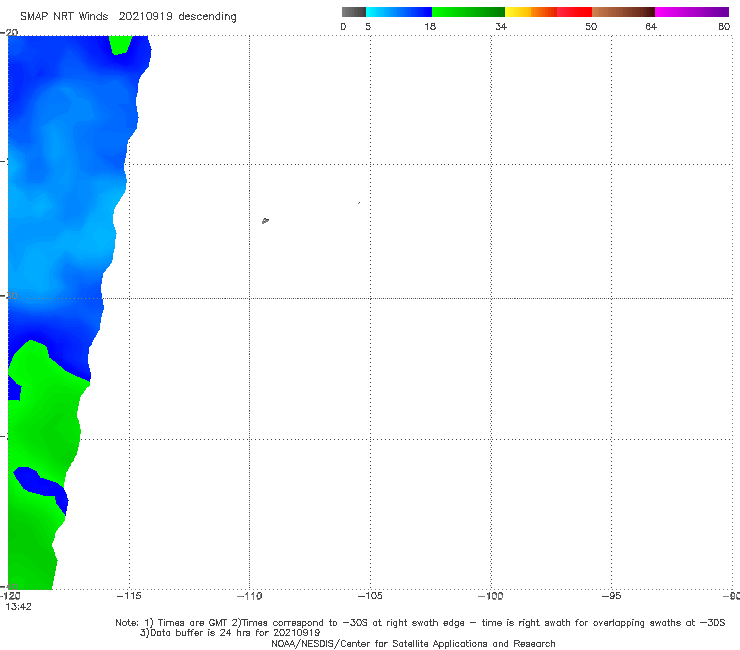Click the small island outline near -110 longitude

pos(265,220)
